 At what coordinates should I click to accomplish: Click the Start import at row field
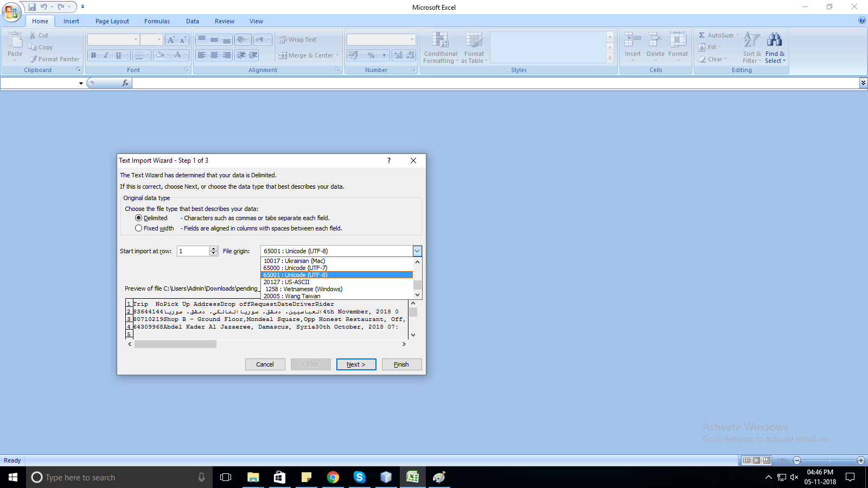coord(193,251)
